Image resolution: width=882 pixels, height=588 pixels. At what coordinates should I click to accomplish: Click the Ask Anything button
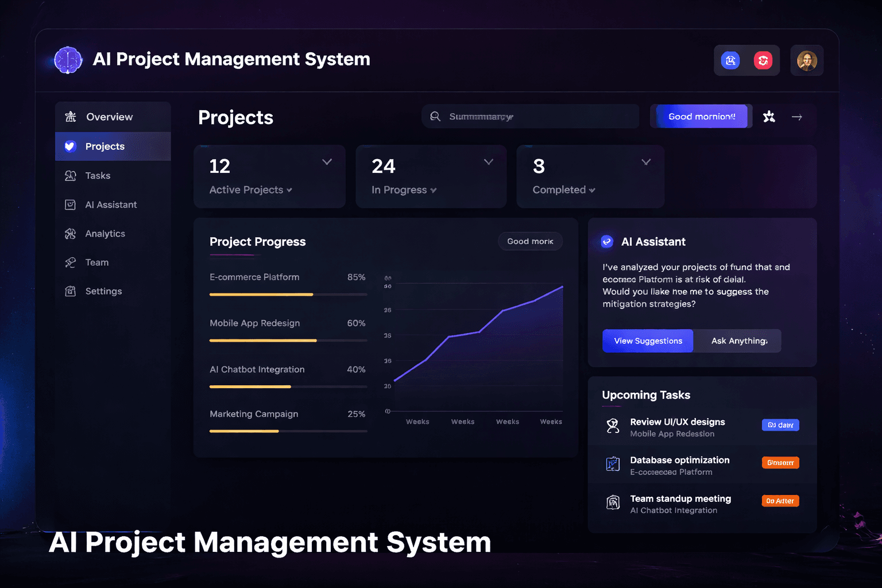(738, 341)
